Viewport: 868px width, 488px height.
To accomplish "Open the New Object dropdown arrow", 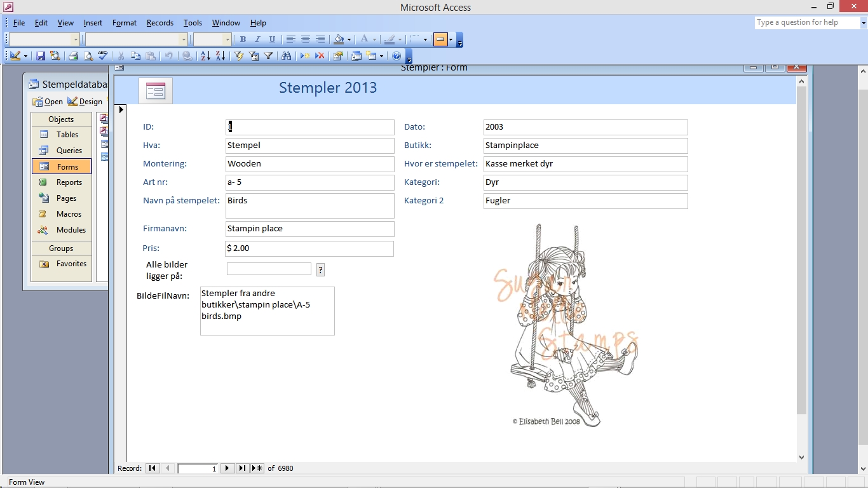I will point(381,56).
